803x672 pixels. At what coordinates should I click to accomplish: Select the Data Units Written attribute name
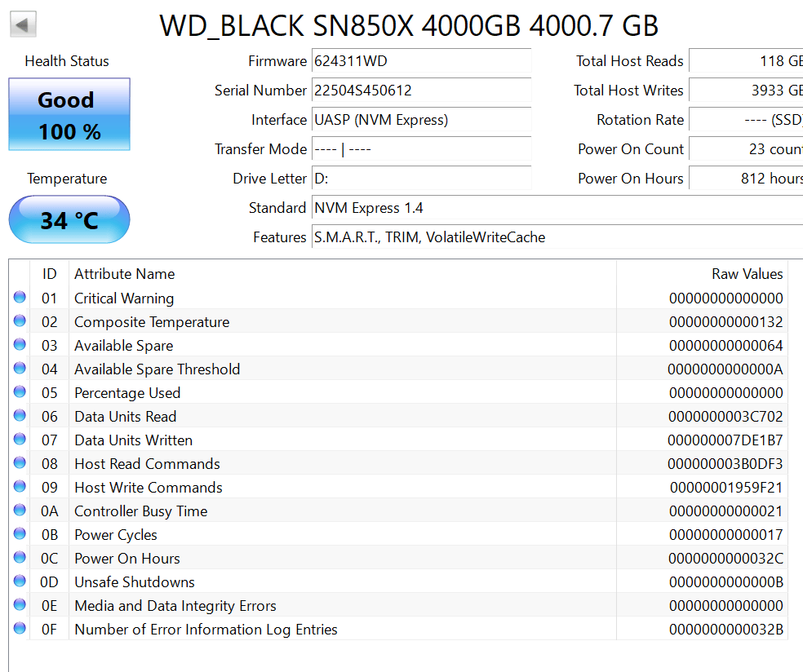[134, 440]
